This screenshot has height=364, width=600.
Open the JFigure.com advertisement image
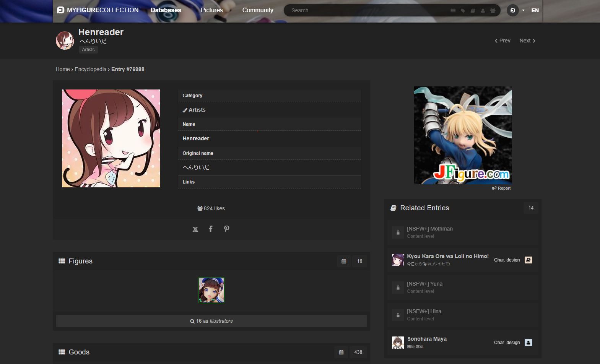pyautogui.click(x=463, y=135)
